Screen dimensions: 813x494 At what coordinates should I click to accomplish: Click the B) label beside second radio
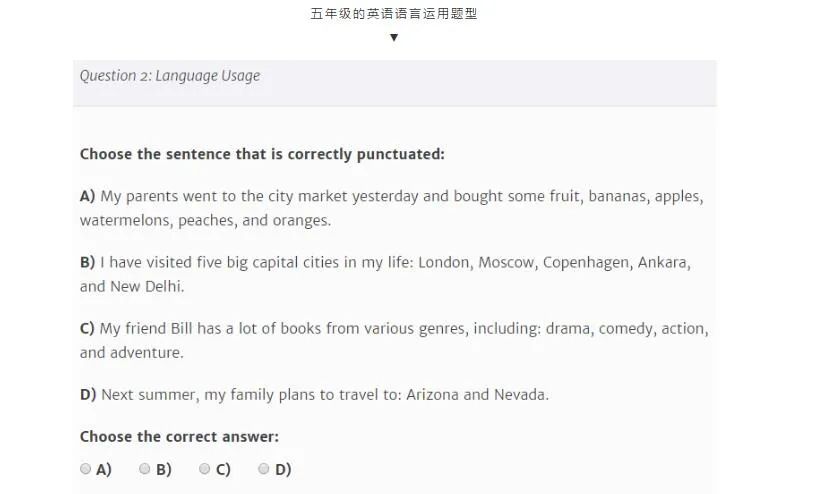(x=164, y=470)
